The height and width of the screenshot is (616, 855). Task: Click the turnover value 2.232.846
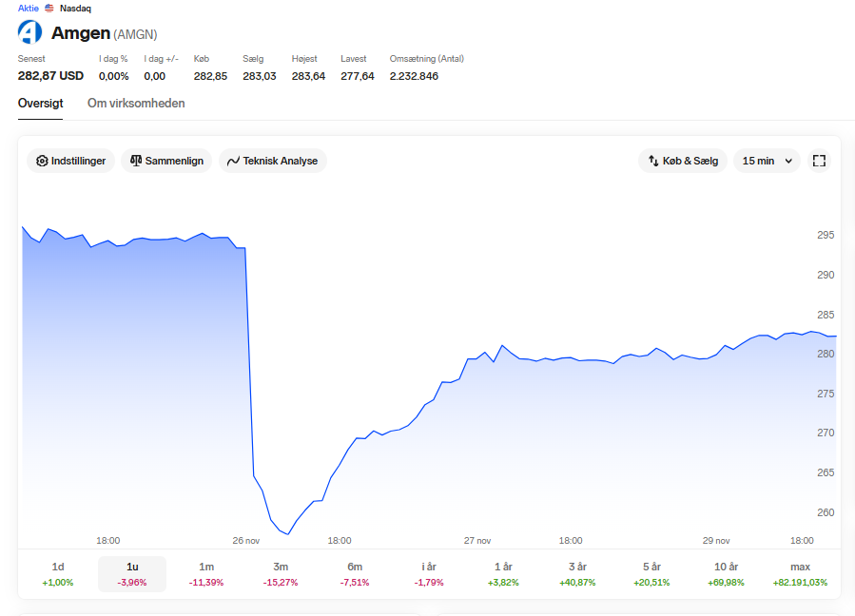click(x=414, y=76)
